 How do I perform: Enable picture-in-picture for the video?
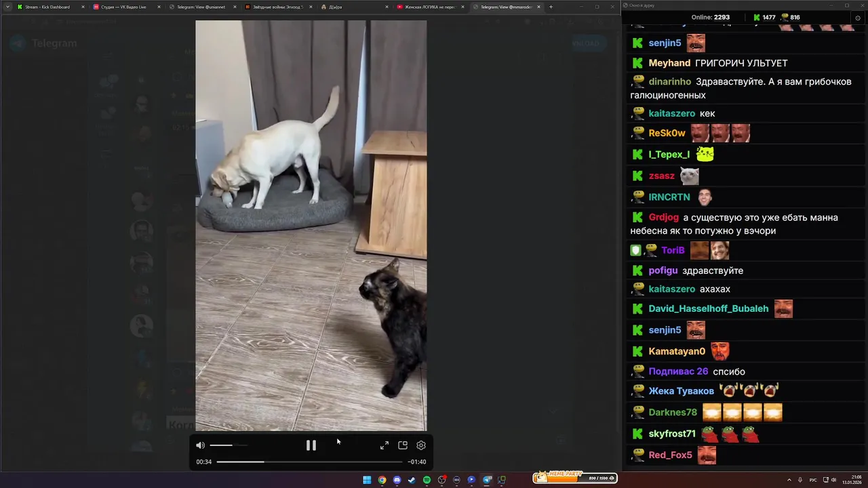click(403, 445)
